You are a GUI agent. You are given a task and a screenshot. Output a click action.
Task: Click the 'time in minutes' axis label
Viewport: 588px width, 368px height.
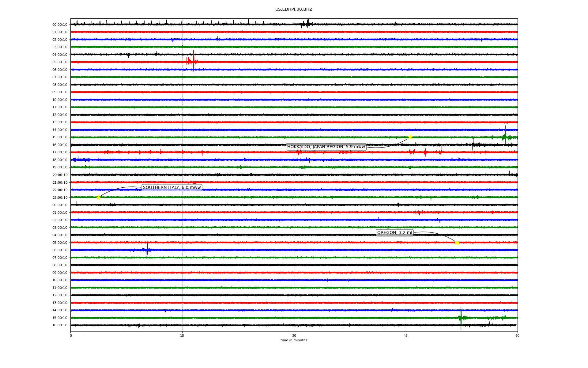294,340
